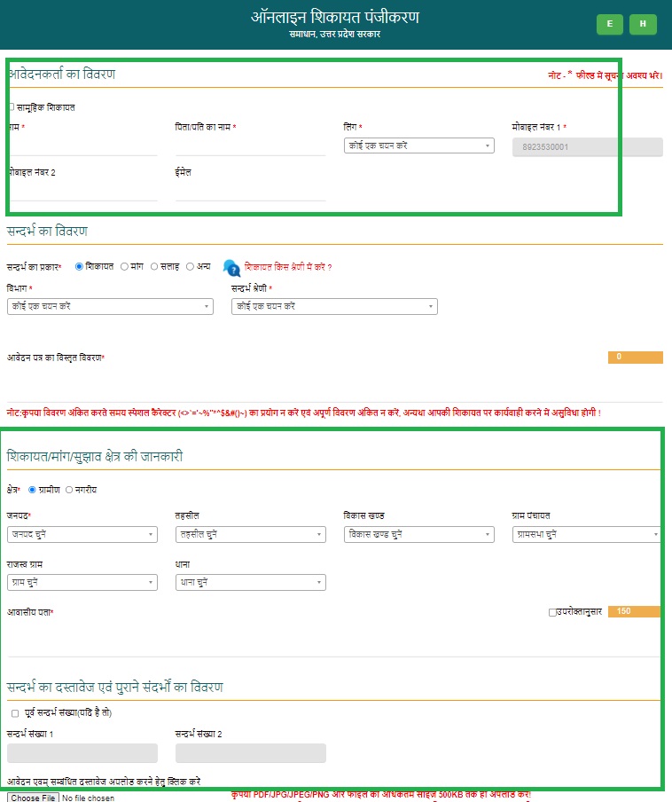The width and height of the screenshot is (672, 802).
Task: Open the शिकायत किस श्रेणी में करें link
Action: click(288, 267)
